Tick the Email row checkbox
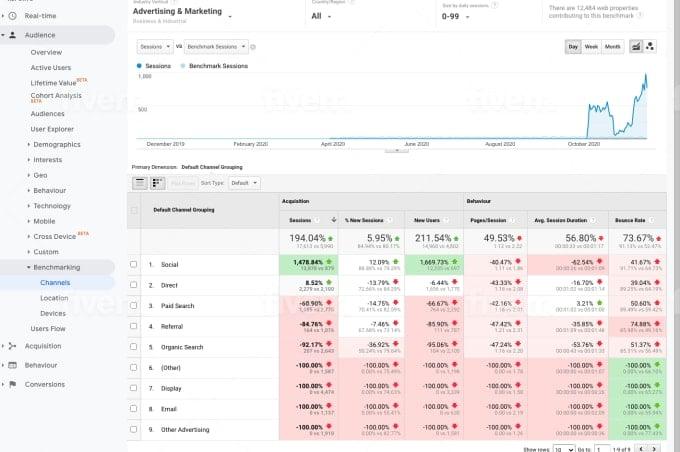This screenshot has width=680, height=452. [x=134, y=409]
